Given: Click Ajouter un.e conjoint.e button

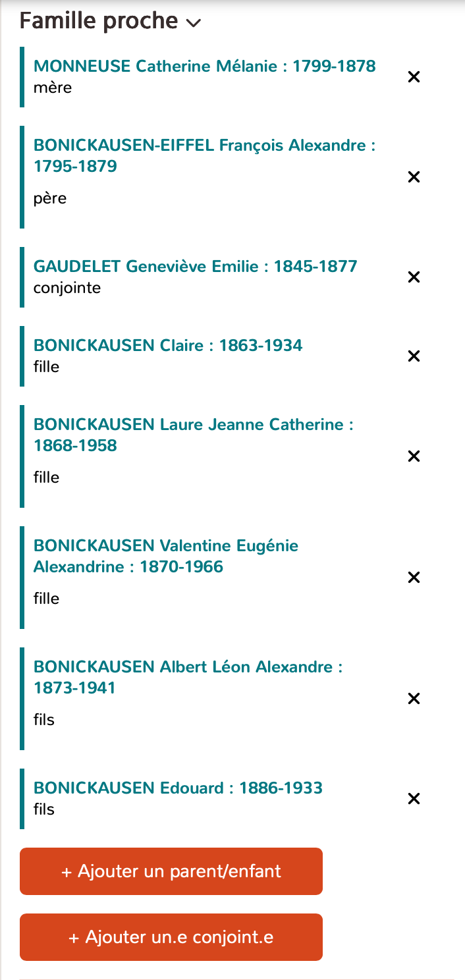Looking at the screenshot, I should (x=171, y=937).
